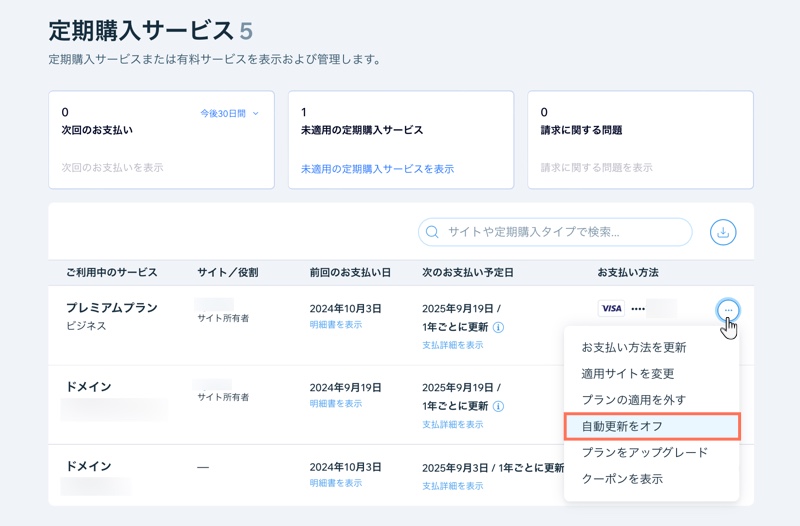Select お支払い方法を更新 from the menu
This screenshot has width=800, height=526.
click(x=634, y=347)
